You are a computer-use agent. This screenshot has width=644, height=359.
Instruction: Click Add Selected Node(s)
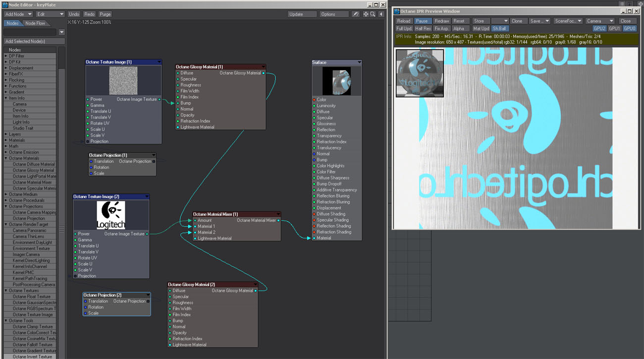(34, 42)
